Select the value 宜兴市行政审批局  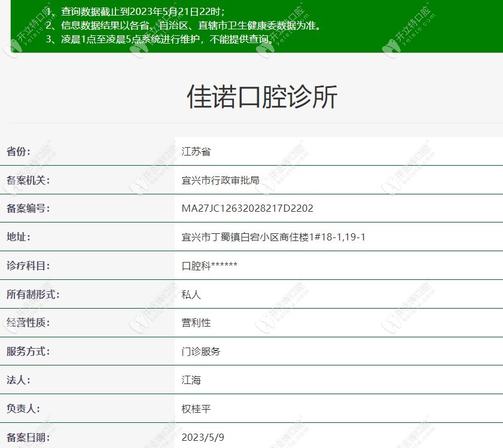pos(220,180)
